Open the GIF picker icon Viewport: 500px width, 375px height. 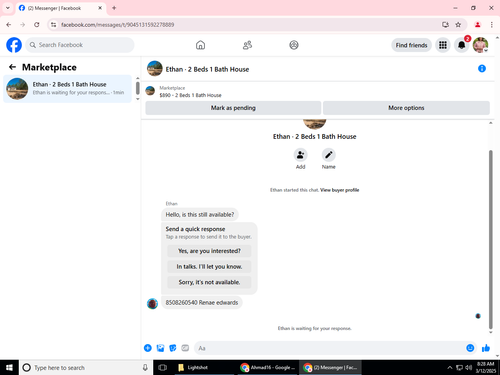pyautogui.click(x=185, y=348)
